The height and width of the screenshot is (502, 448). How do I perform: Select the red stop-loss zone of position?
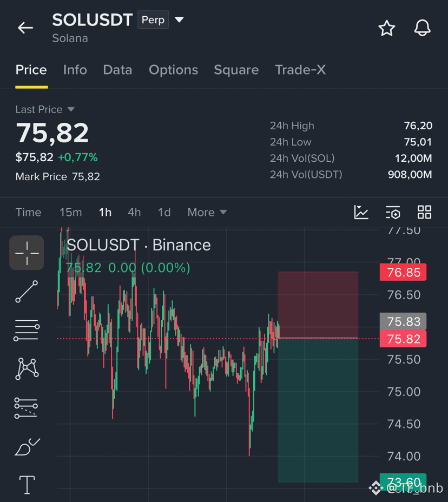(x=318, y=305)
